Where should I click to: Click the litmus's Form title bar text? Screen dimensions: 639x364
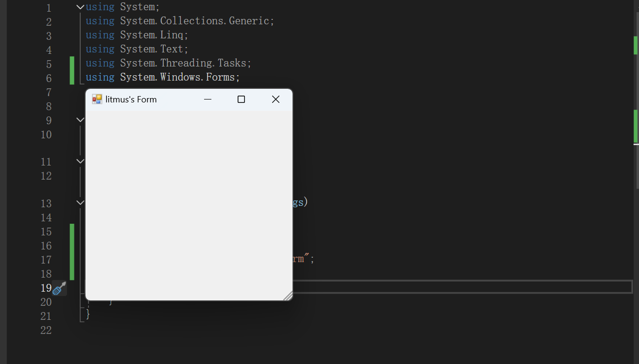tap(131, 99)
